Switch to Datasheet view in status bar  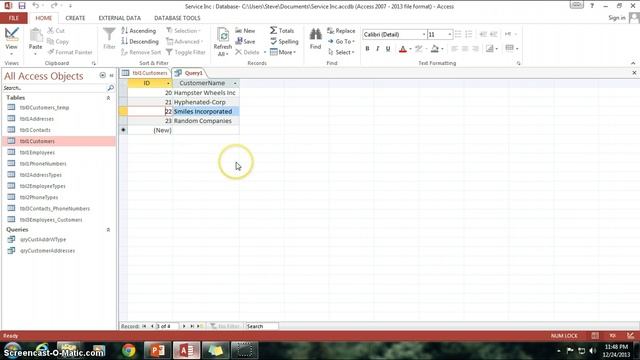pyautogui.click(x=595, y=336)
